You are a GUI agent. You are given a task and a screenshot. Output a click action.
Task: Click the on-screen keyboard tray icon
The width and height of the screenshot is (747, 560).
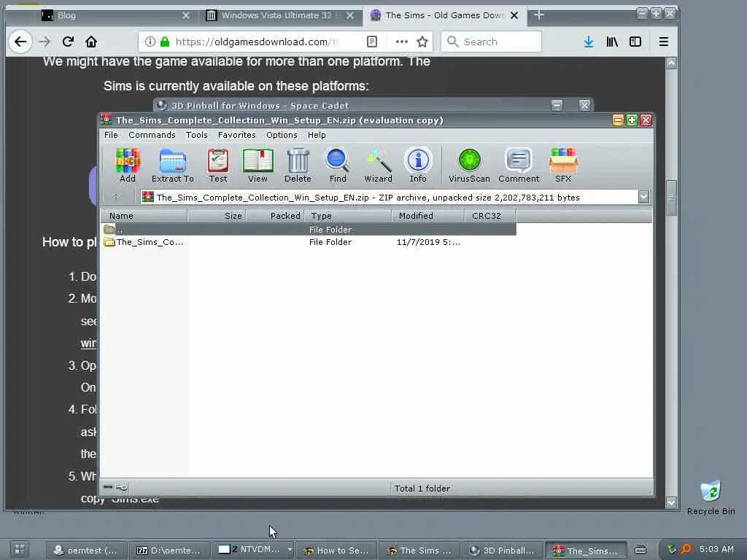pos(640,550)
